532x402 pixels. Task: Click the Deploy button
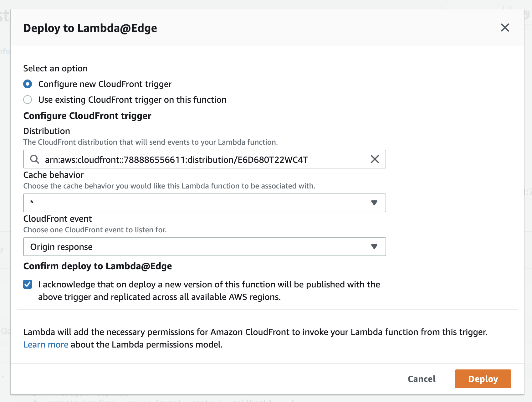[x=483, y=379]
